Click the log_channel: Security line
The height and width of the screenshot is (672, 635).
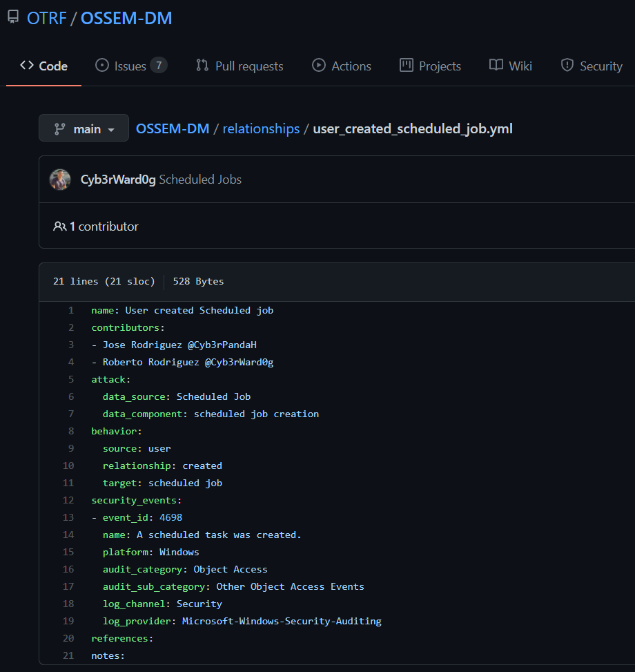point(162,604)
